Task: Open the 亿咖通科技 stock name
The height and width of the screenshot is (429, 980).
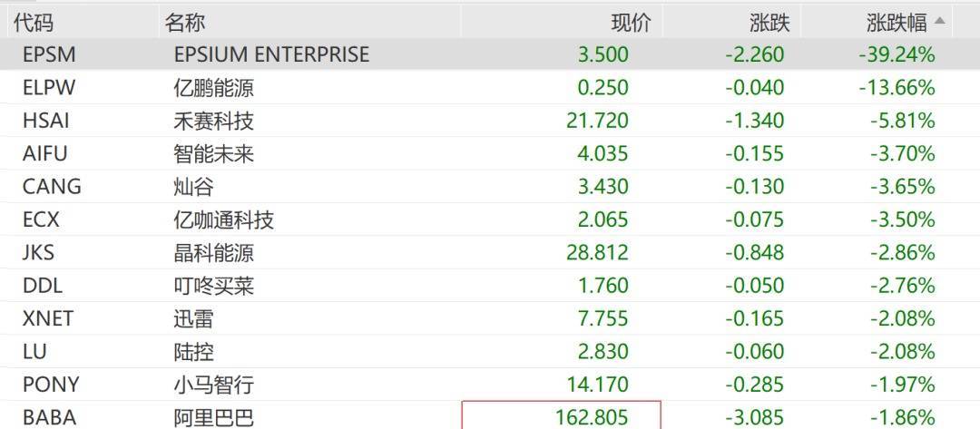Action: click(x=223, y=219)
